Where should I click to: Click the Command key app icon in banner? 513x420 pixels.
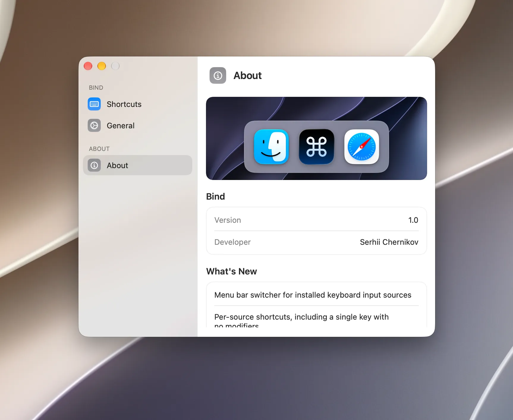[317, 146]
